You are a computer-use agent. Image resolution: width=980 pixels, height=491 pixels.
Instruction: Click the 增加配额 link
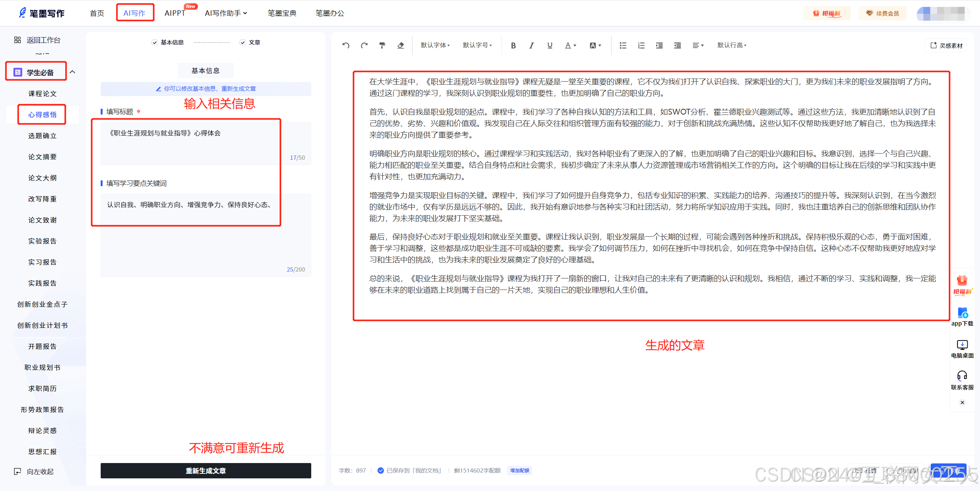pyautogui.click(x=519, y=471)
